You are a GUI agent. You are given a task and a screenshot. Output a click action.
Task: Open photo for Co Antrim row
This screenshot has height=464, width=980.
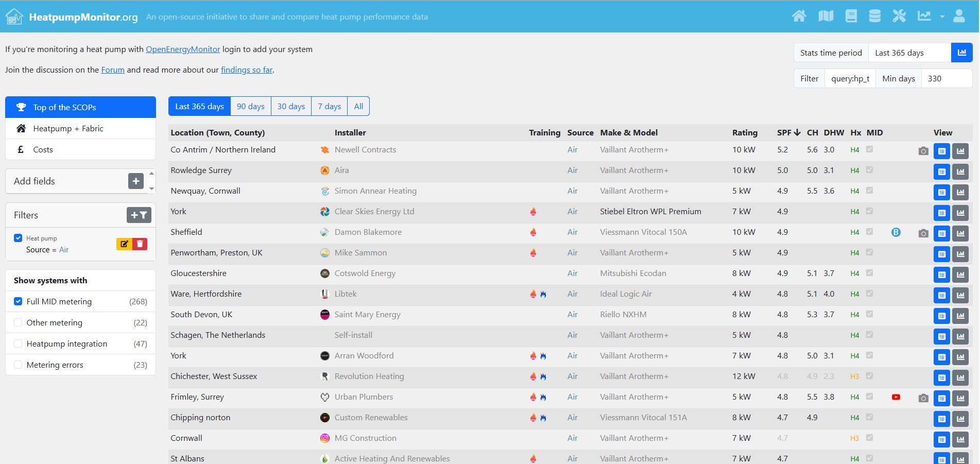tap(923, 151)
